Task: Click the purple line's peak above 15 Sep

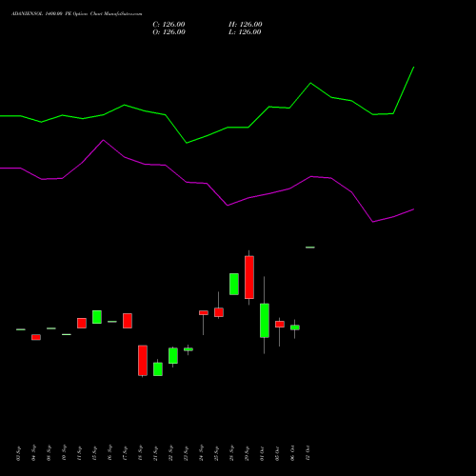Action: click(104, 140)
